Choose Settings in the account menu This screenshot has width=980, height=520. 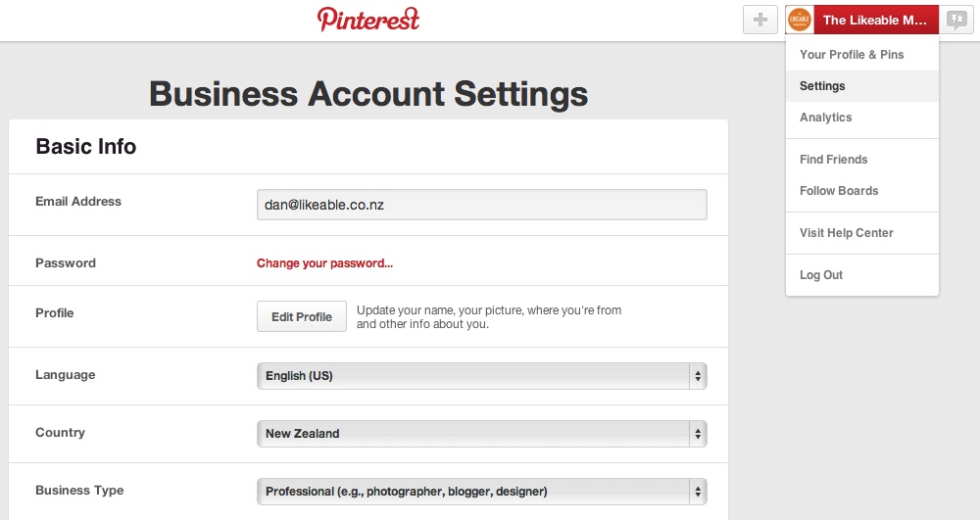822,86
